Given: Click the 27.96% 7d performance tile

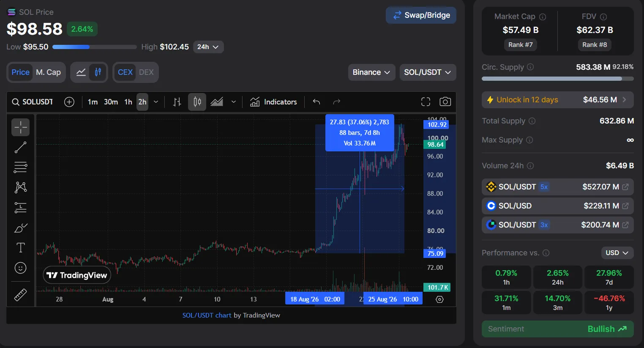Looking at the screenshot, I should [609, 277].
